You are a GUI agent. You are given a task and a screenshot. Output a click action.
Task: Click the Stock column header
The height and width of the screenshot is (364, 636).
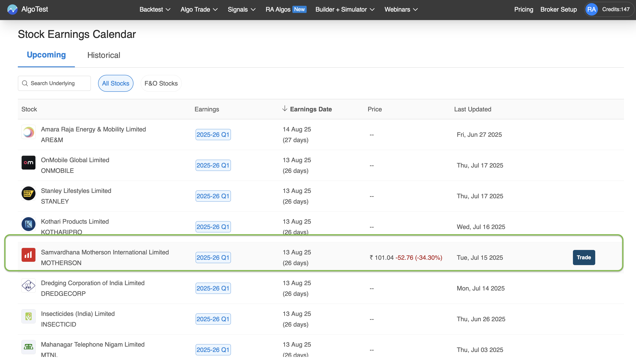pyautogui.click(x=29, y=109)
